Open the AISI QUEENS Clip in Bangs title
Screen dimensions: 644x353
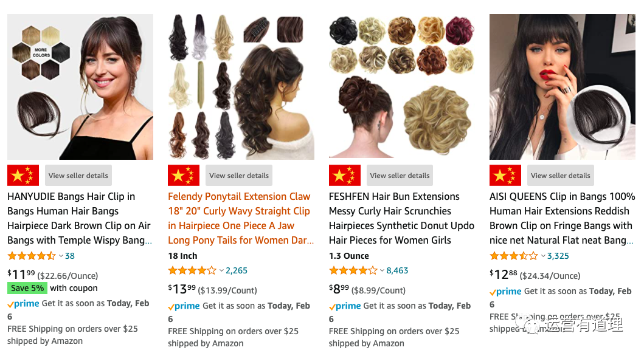click(563, 218)
